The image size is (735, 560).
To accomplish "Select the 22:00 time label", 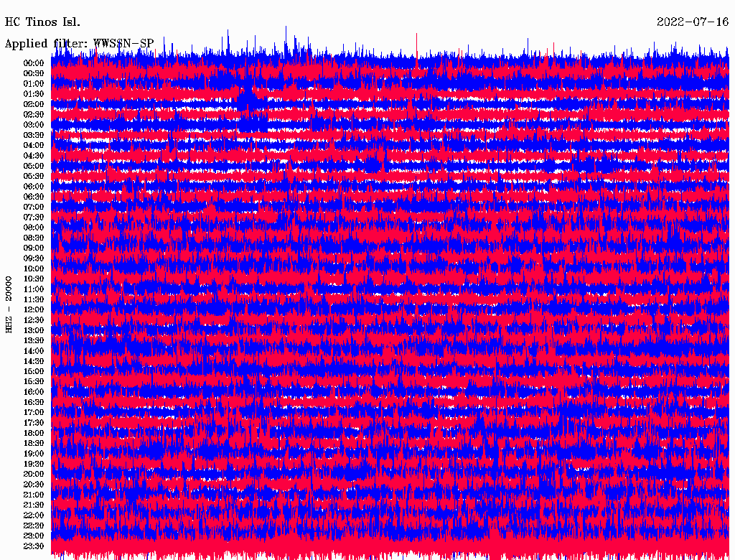I will 34,515.
